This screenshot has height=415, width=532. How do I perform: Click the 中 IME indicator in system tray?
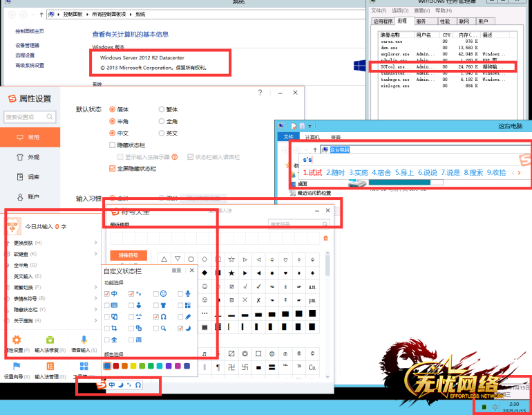click(495, 407)
